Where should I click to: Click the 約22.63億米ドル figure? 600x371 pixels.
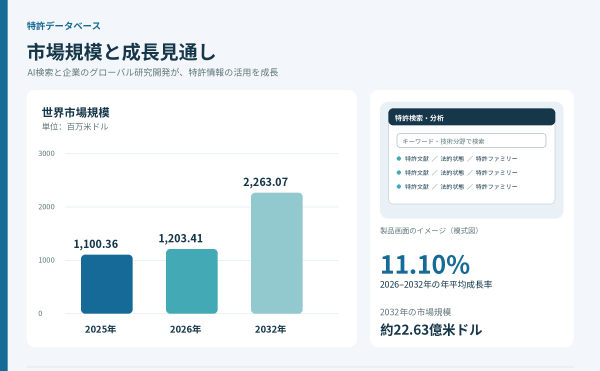pos(431,330)
